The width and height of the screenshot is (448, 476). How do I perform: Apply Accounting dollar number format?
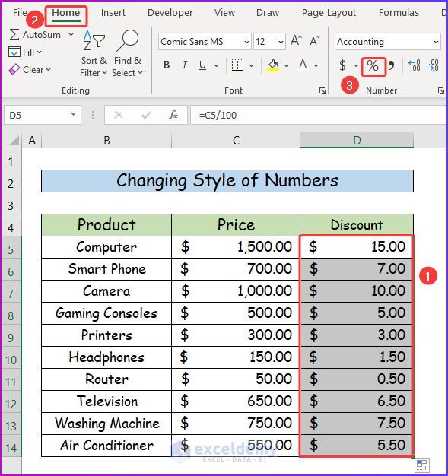[x=342, y=65]
